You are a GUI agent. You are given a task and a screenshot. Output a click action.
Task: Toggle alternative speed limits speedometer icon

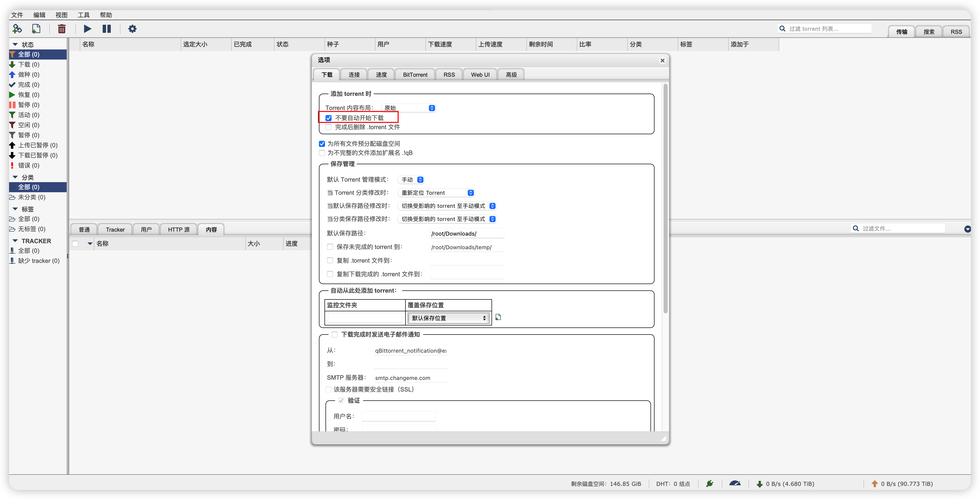(x=734, y=483)
